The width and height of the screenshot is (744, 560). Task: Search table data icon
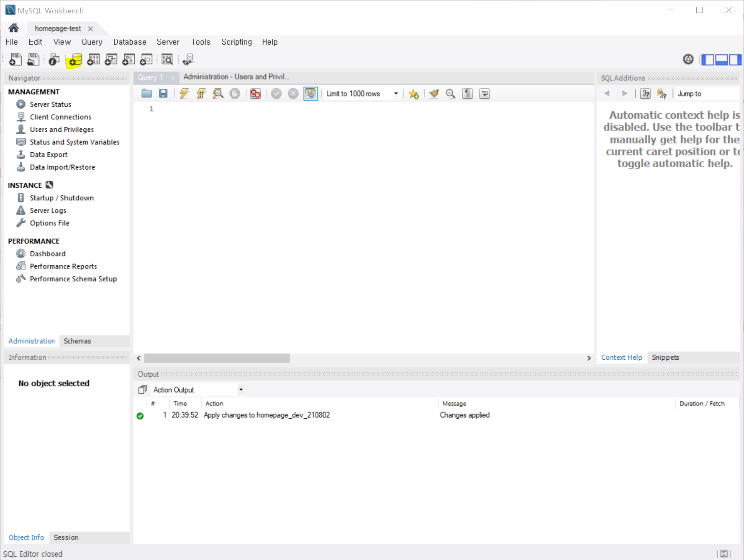click(167, 59)
